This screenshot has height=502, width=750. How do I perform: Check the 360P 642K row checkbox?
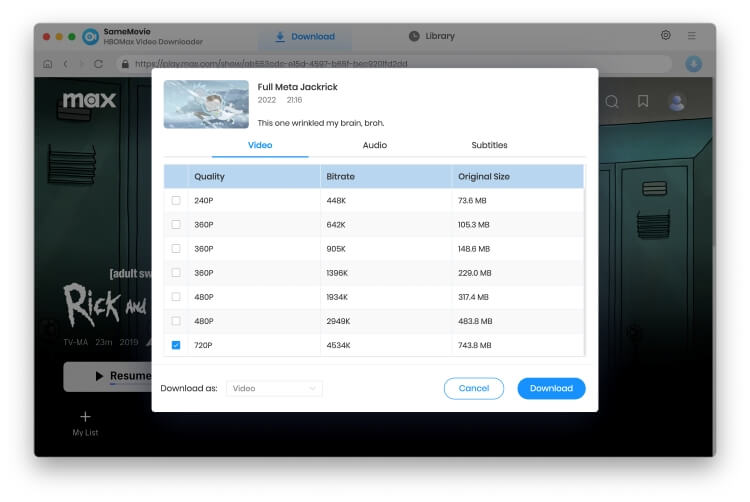tap(176, 224)
